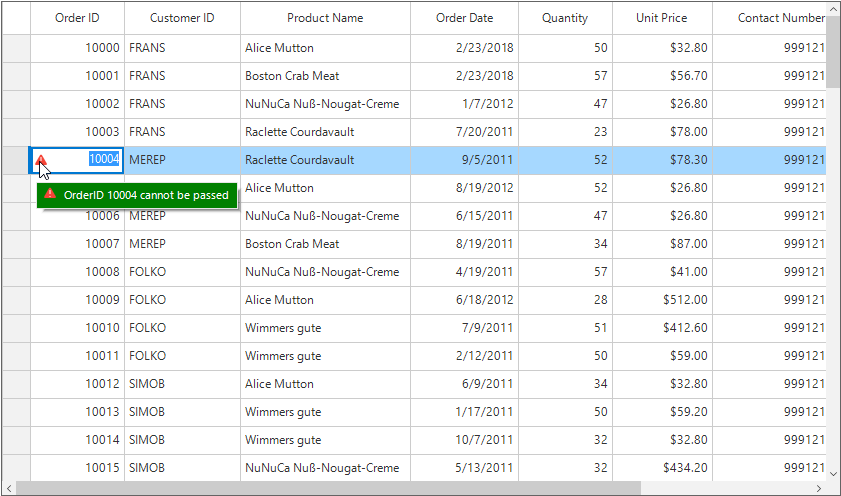Click unit price $412.60
This screenshot has height=496, width=841.
click(685, 328)
